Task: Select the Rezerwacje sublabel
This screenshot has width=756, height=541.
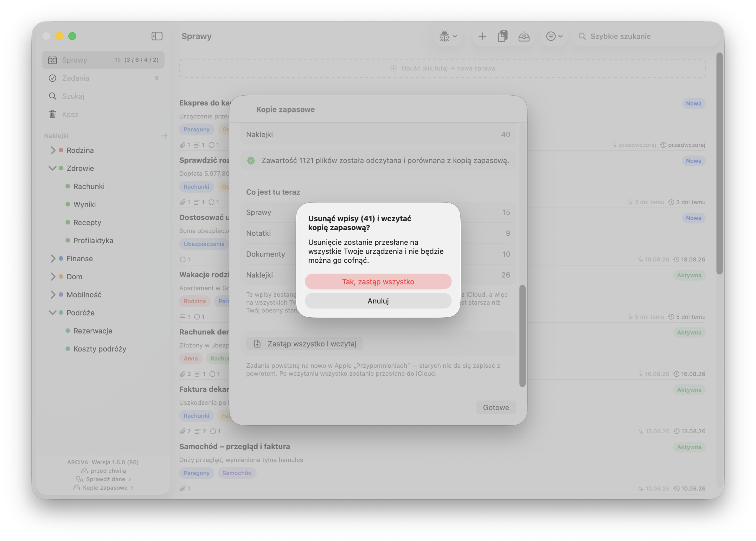Action: point(93,331)
